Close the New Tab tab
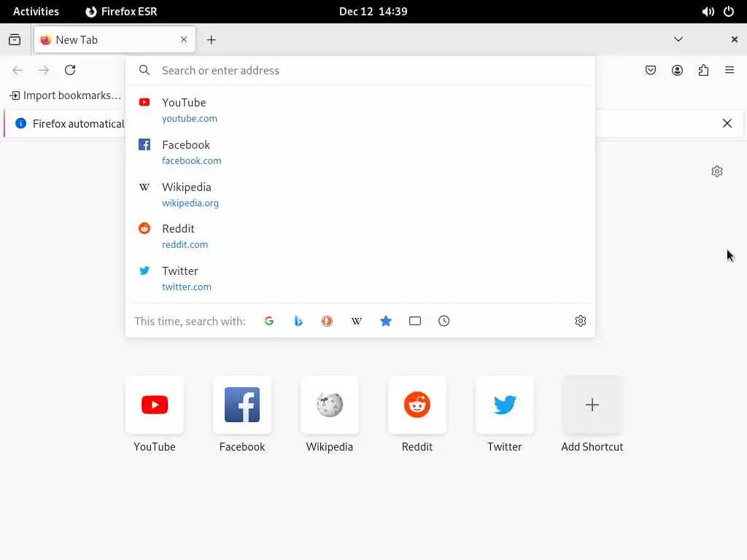 click(x=184, y=39)
